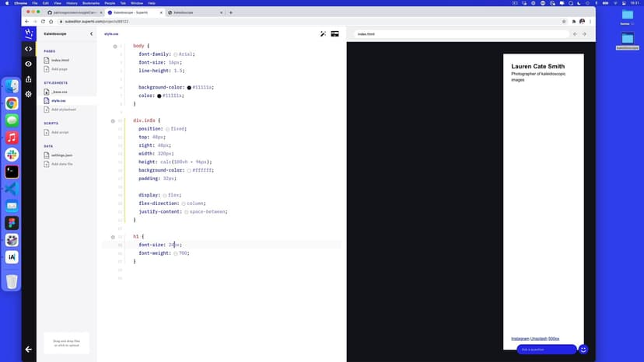Click Add stylesheet
Screen dimensions: 644x362
point(63,110)
